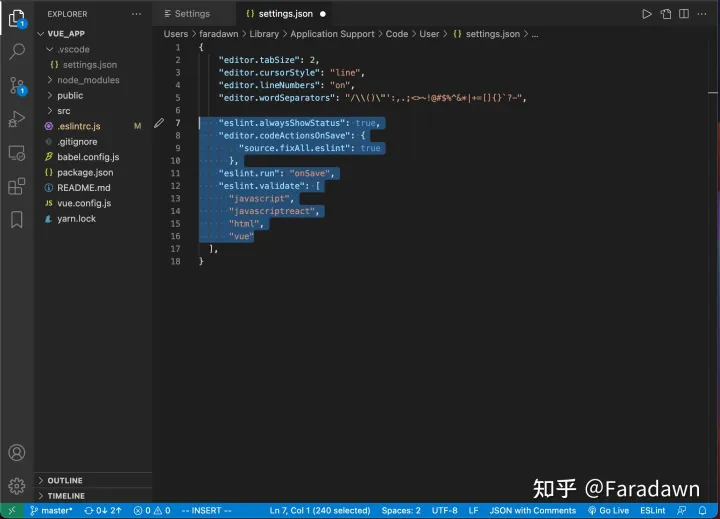The height and width of the screenshot is (519, 720).
Task: Open Remote Explorer view icon
Action: [17, 153]
